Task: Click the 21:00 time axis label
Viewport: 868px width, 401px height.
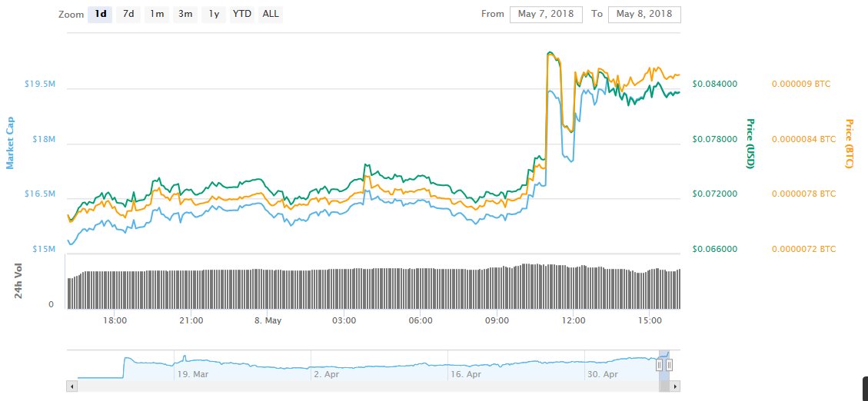Action: [191, 320]
